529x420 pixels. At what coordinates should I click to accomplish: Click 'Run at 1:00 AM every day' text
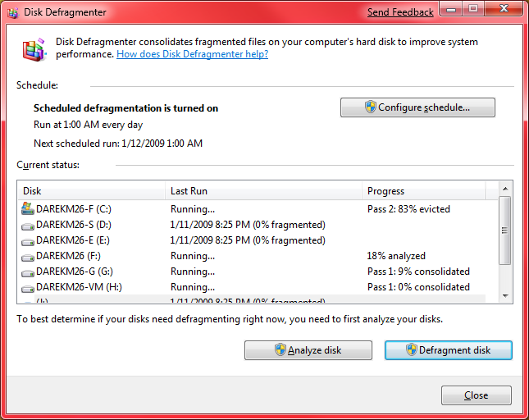pyautogui.click(x=88, y=125)
